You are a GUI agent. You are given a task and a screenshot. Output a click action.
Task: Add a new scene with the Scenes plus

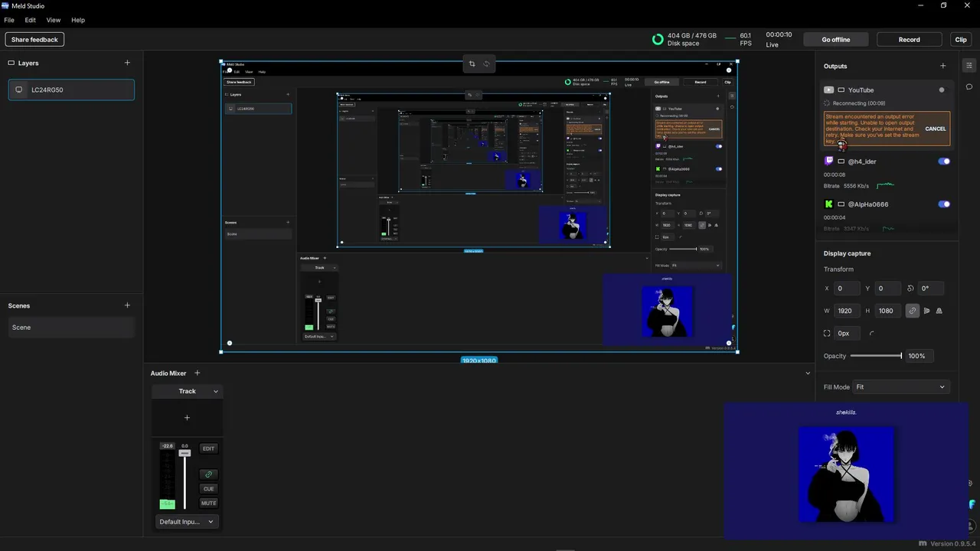coord(127,305)
